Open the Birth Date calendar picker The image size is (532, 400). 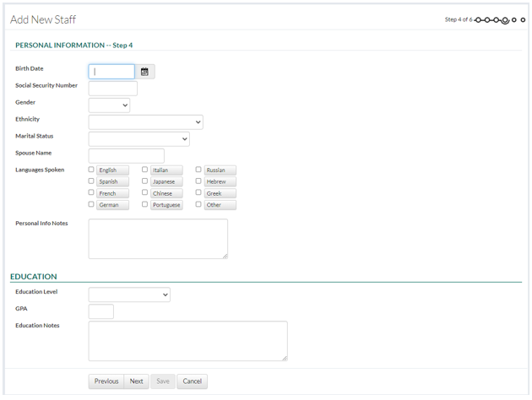point(144,72)
